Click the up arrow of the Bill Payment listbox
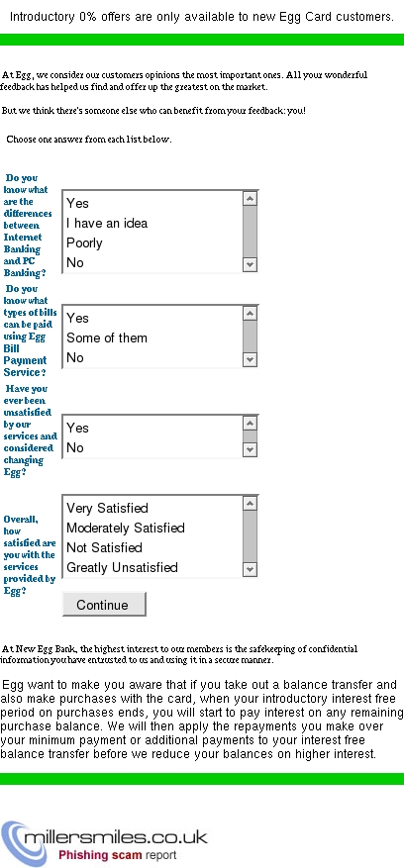The height and width of the screenshot is (868, 404). pos(250,314)
